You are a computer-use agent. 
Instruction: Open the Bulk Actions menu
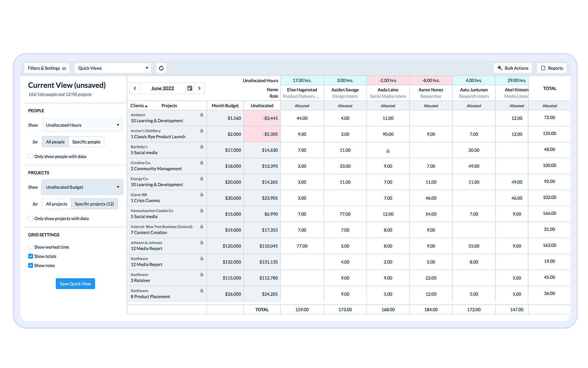513,68
